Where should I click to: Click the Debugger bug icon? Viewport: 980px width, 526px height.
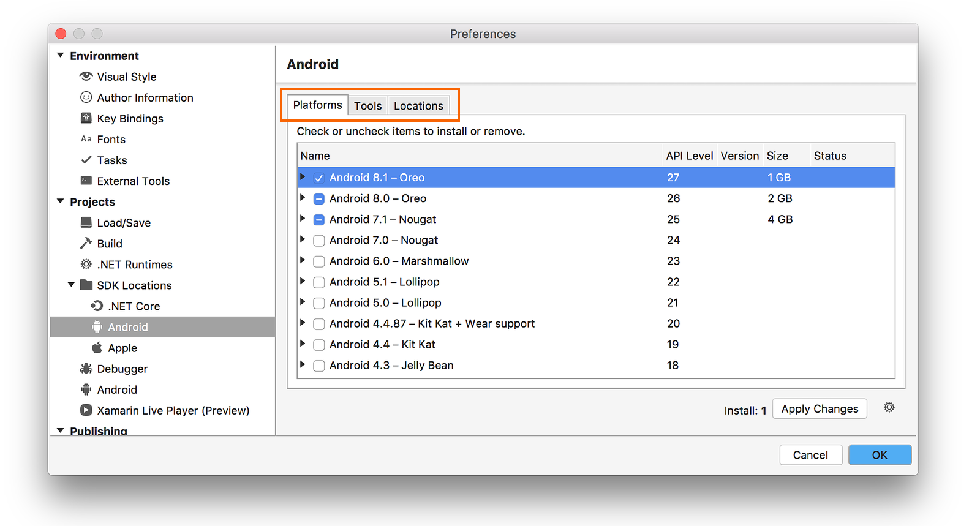coord(86,368)
